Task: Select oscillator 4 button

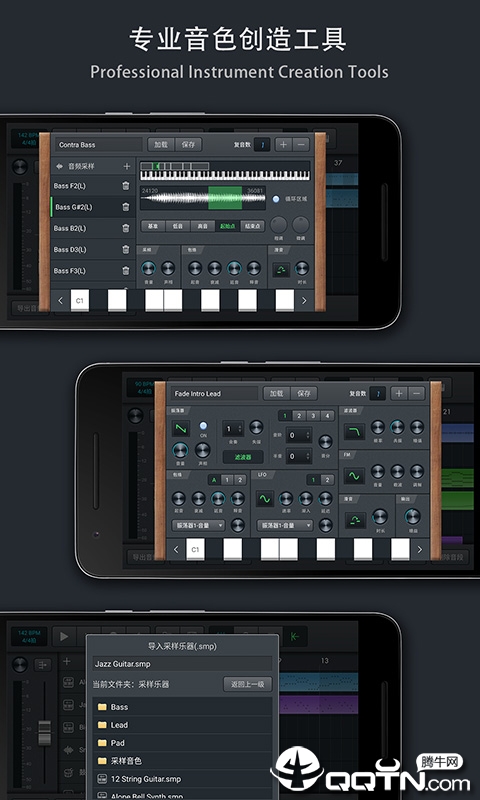Action: click(x=327, y=415)
